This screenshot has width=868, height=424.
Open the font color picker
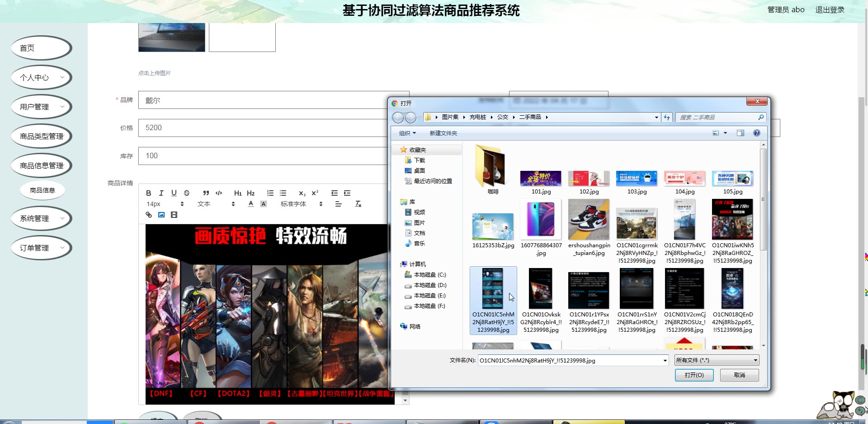tap(251, 204)
